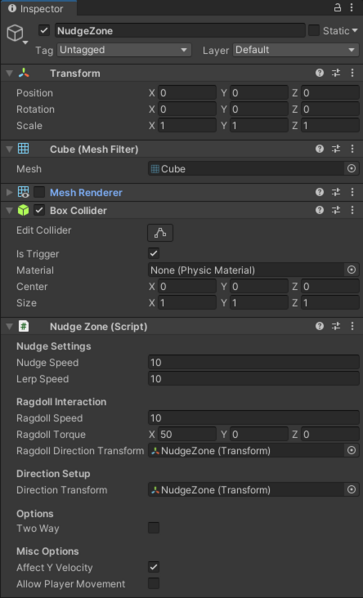Click the GameObject cube icon selector
The image size is (363, 598).
15,34
